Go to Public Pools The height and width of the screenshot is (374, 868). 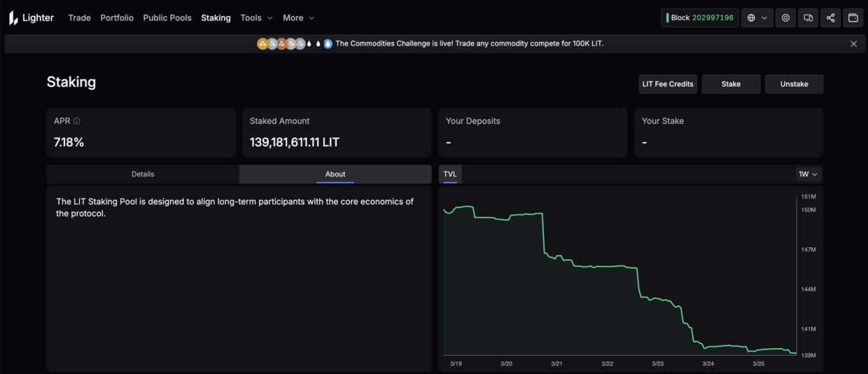[x=167, y=18]
